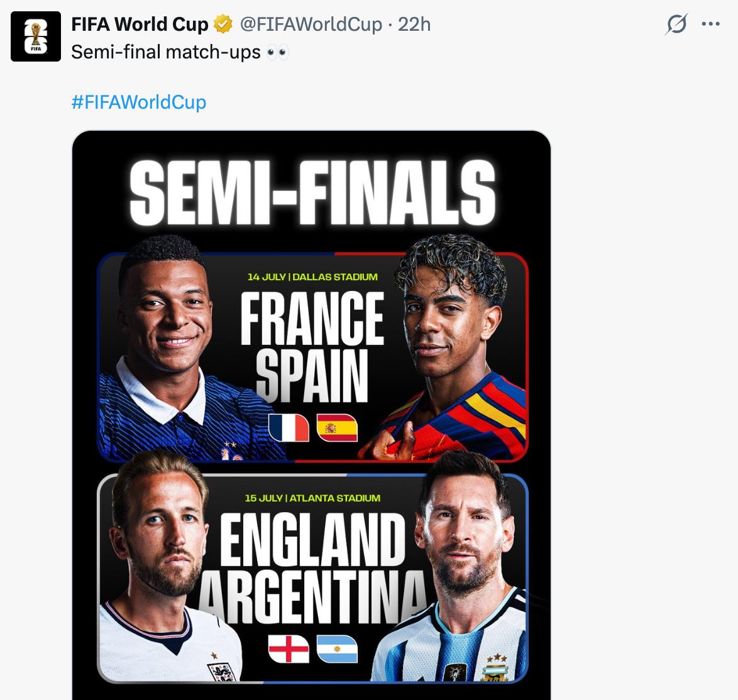Click the post text Semi-final match-ups
Screen dimensions: 738x700
click(x=166, y=52)
